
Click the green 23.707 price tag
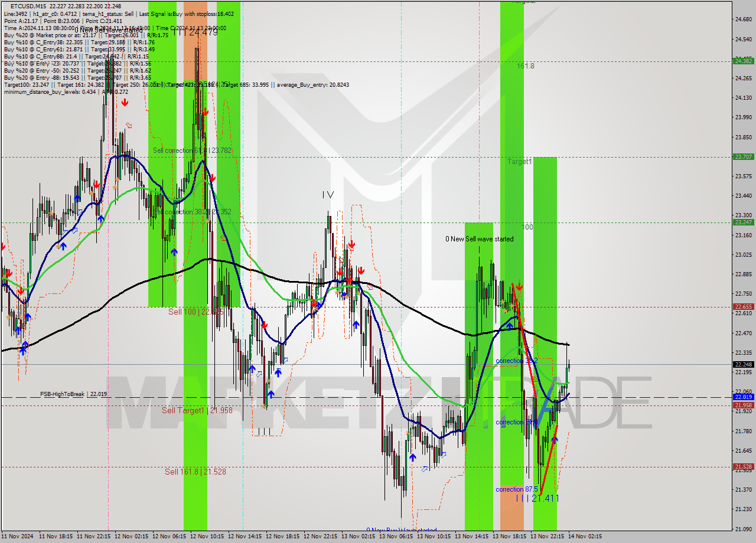click(x=743, y=156)
